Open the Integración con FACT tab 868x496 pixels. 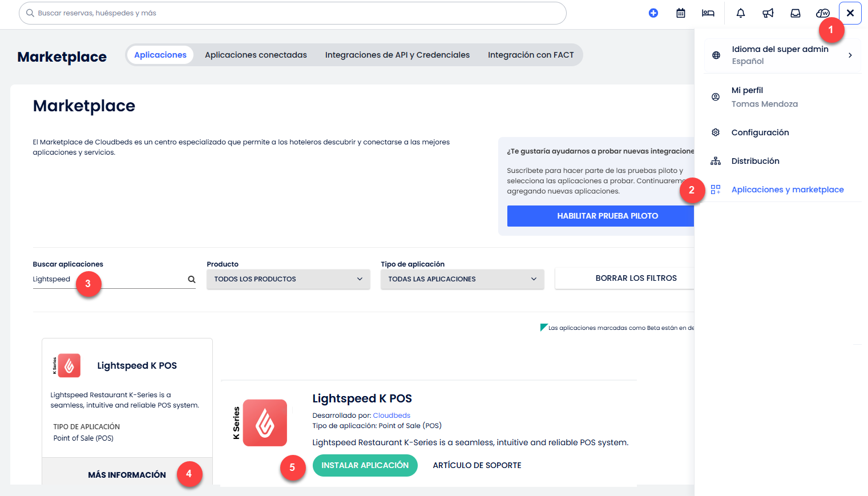click(531, 55)
